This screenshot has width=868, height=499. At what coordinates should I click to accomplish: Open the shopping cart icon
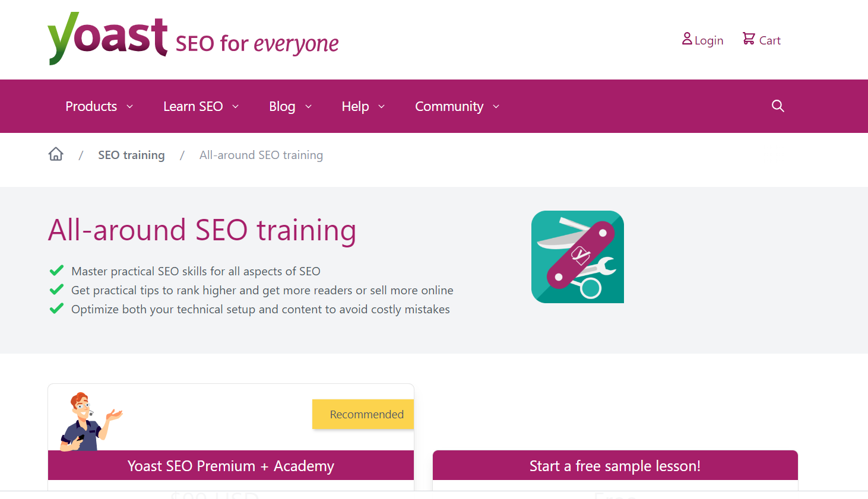(x=749, y=39)
